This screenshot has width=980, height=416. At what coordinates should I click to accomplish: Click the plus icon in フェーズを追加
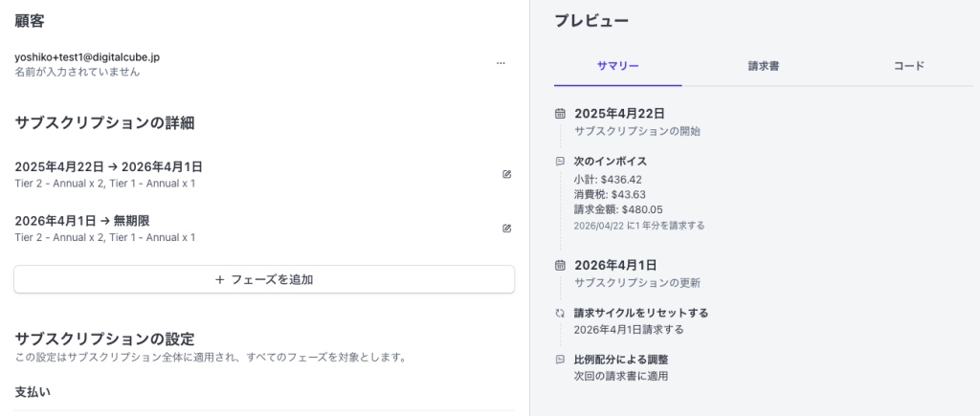(219, 280)
